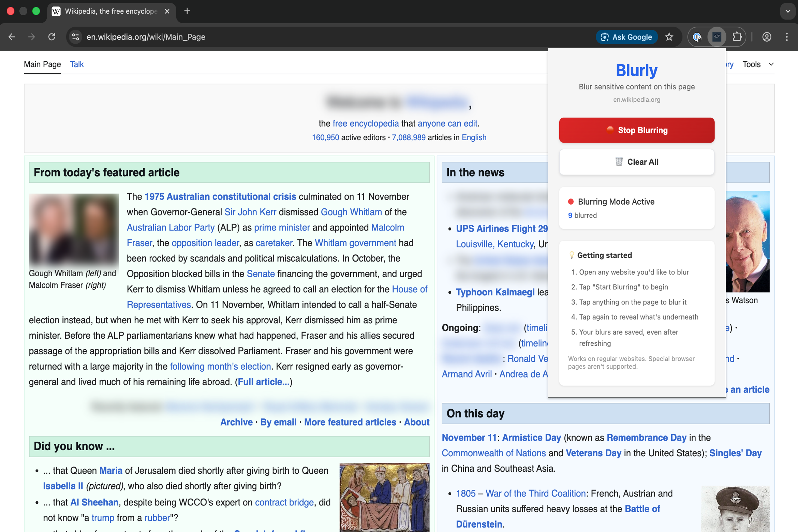Launch Ask Google Lens search
This screenshot has width=798, height=532.
(626, 37)
